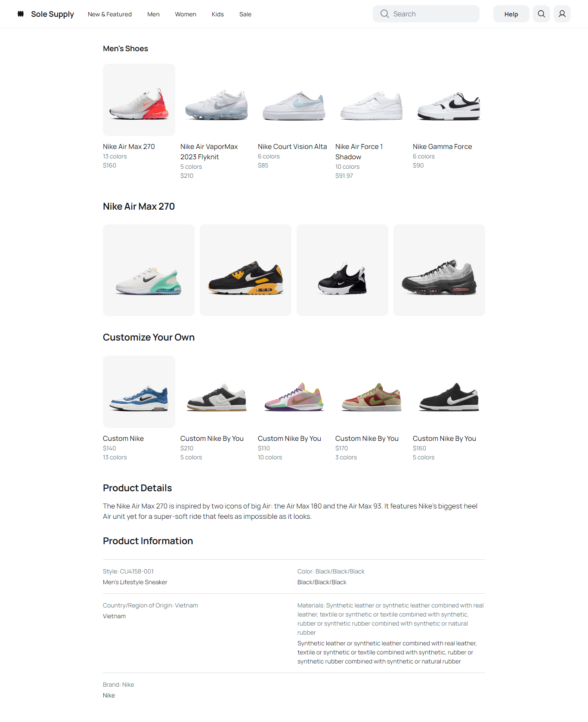The width and height of the screenshot is (588, 722).
Task: Open the New & Featured menu
Action: click(x=110, y=14)
